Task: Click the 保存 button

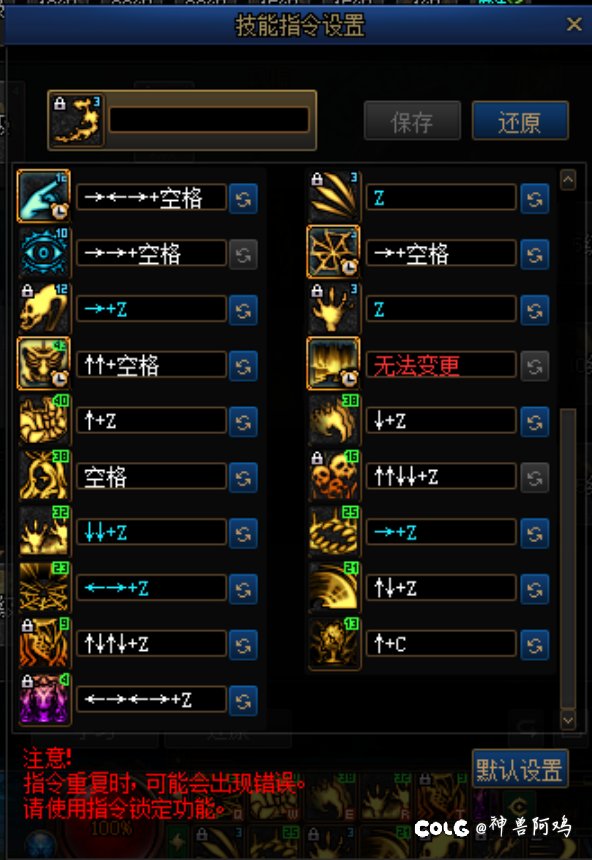Action: tap(412, 121)
